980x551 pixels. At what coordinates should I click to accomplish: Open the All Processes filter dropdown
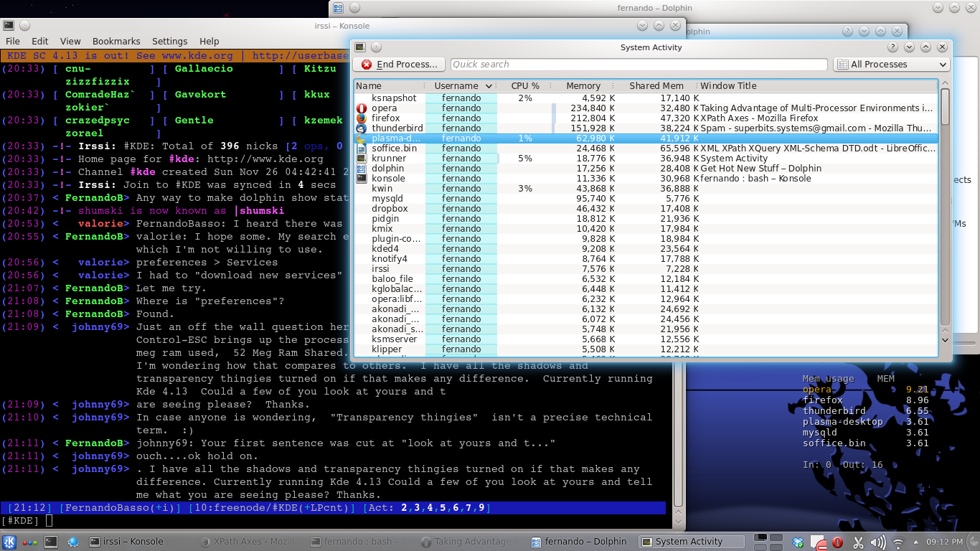click(x=891, y=65)
